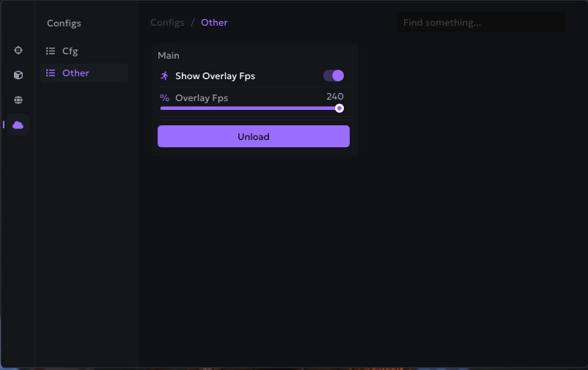This screenshot has height=370, width=588.
Task: Click the running figure icon
Action: coord(164,75)
